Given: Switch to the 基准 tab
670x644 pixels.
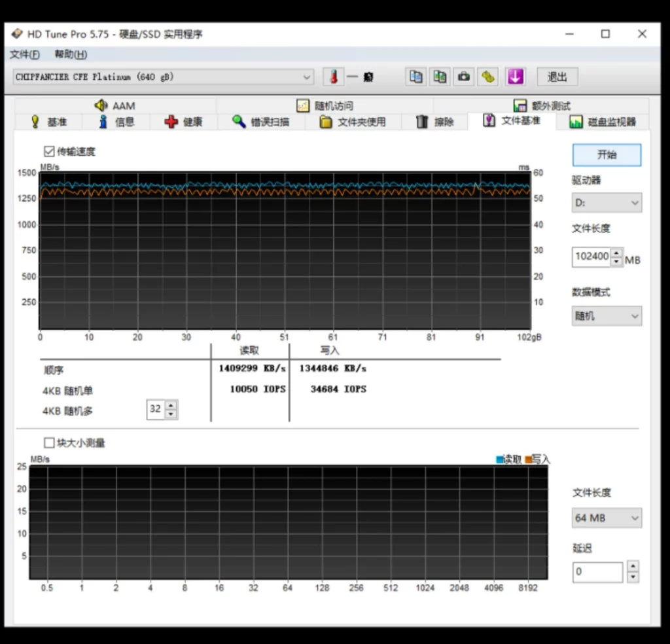Looking at the screenshot, I should point(48,122).
